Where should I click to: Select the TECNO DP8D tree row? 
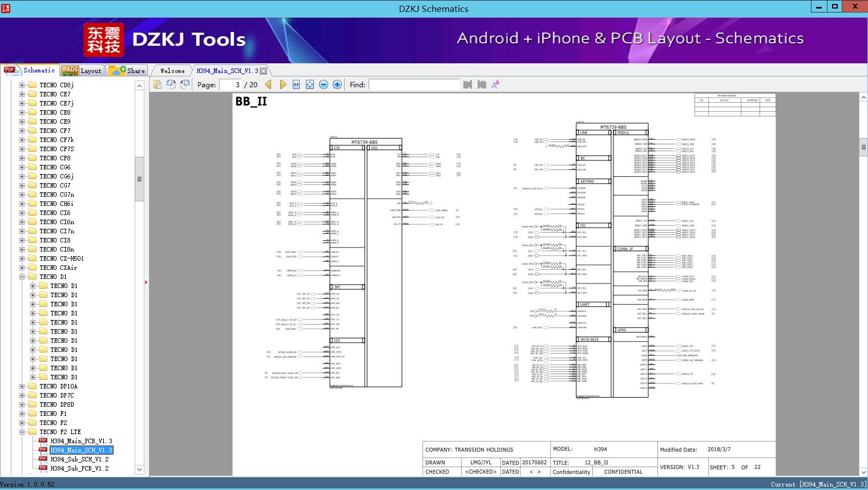coord(56,404)
